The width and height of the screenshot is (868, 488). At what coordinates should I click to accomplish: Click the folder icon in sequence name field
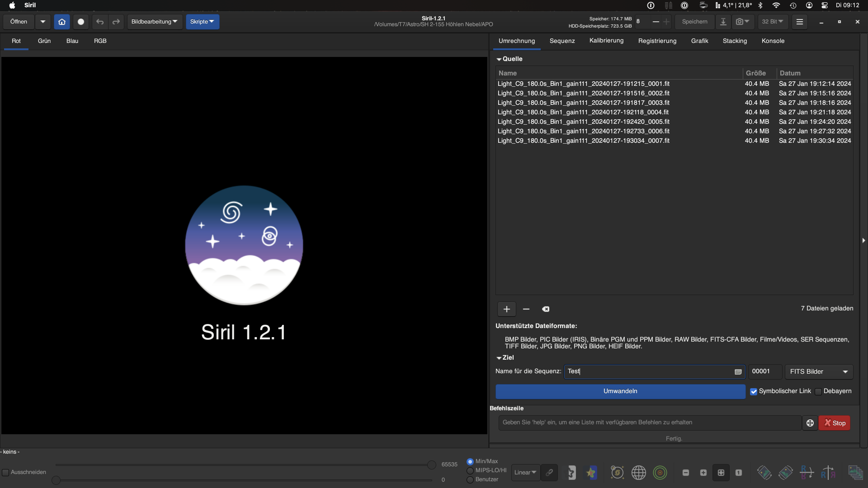click(x=738, y=372)
